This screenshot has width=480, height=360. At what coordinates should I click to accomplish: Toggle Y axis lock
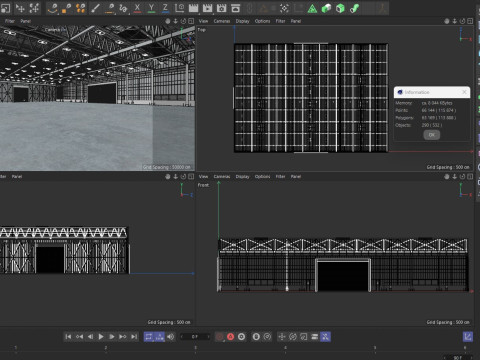(x=151, y=8)
